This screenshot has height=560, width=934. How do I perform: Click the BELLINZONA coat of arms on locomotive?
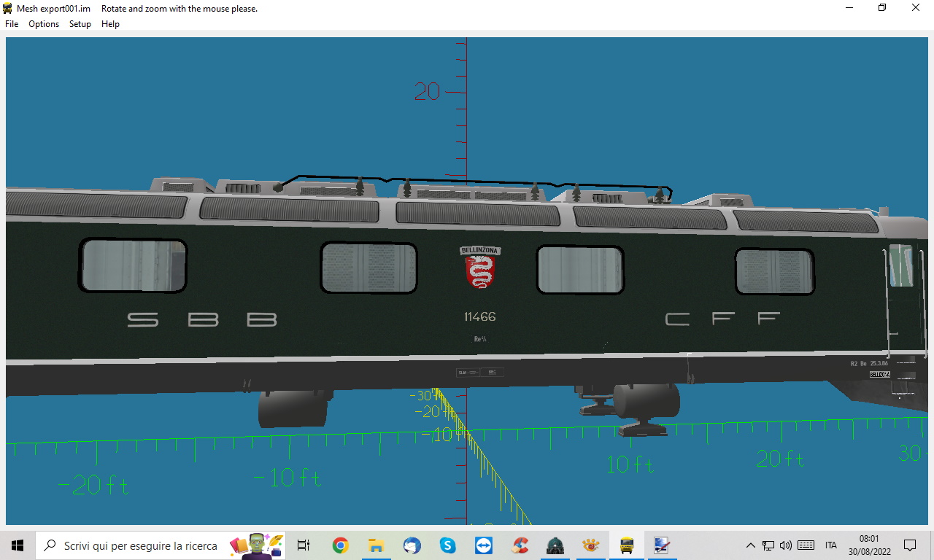pos(480,268)
